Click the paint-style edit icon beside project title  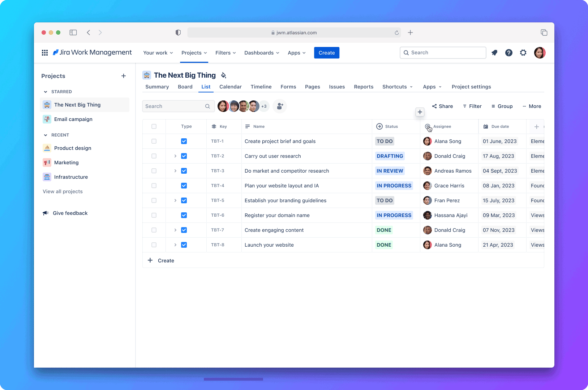pyautogui.click(x=223, y=75)
